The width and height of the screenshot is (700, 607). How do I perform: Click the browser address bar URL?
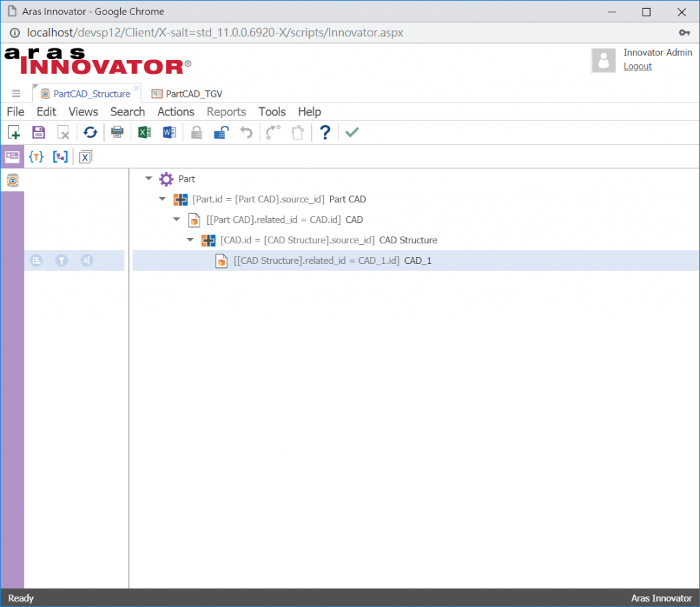215,33
